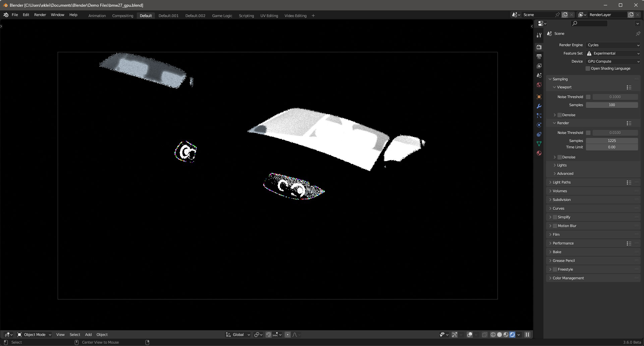Open the Render menu
This screenshot has width=644, height=346.
(x=40, y=14)
